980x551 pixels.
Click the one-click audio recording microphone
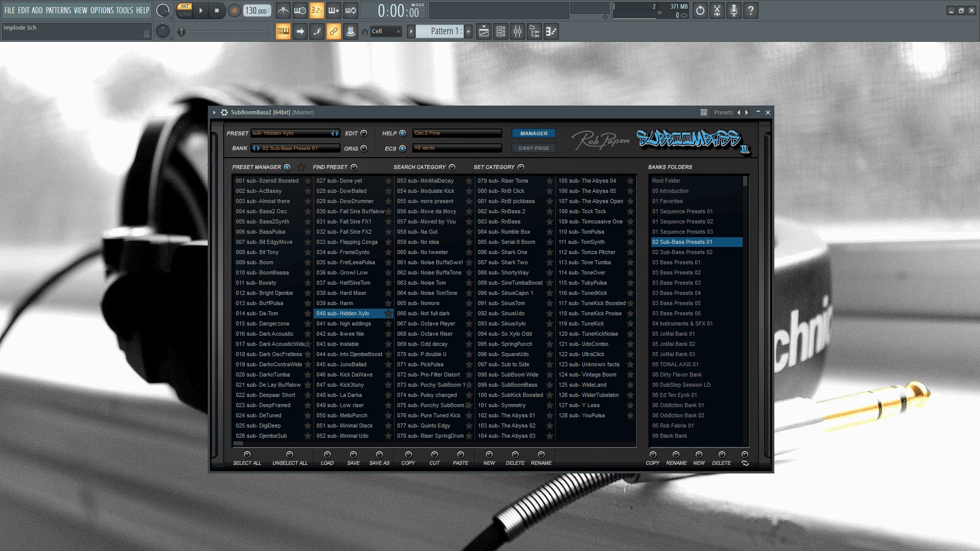click(x=734, y=10)
